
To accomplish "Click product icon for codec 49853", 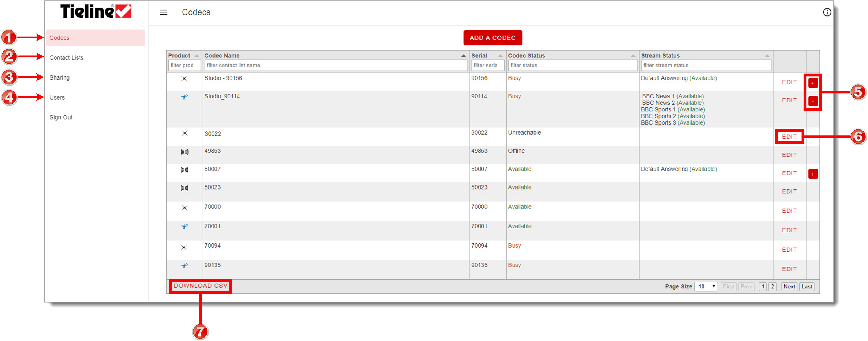I will 184,152.
